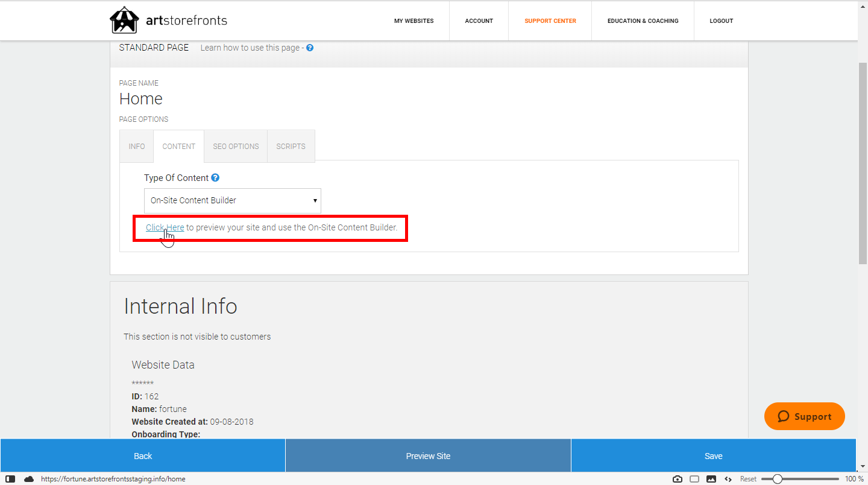Select the viewport frame icon in the status bar

pos(694,478)
